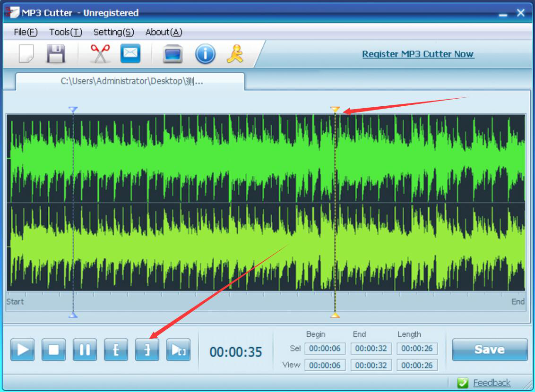Screen dimensions: 535x392
Task: Click the View Length time field
Action: pos(417,365)
